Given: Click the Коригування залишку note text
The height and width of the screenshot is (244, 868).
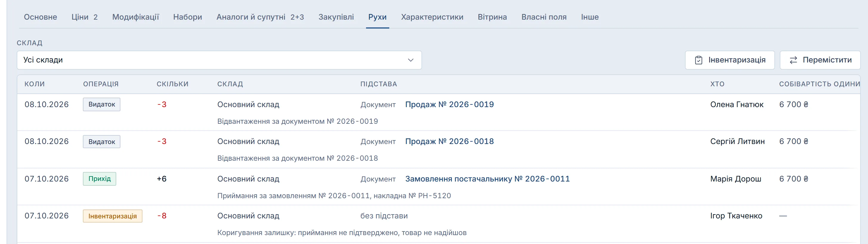Looking at the screenshot, I should [x=342, y=233].
